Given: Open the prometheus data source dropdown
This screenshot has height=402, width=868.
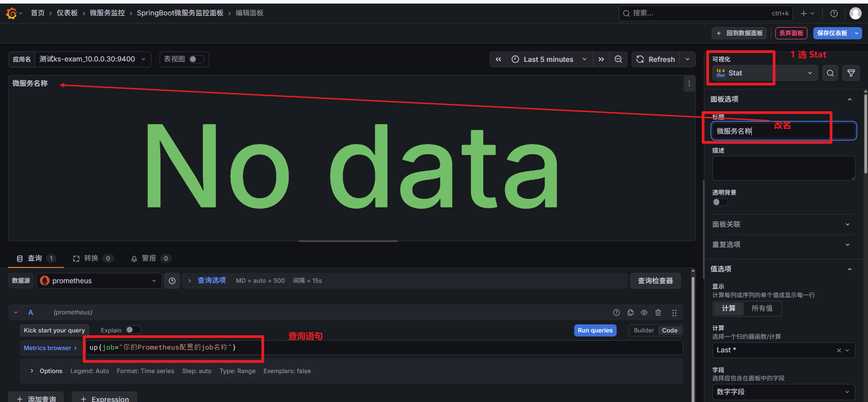Looking at the screenshot, I should pos(99,281).
